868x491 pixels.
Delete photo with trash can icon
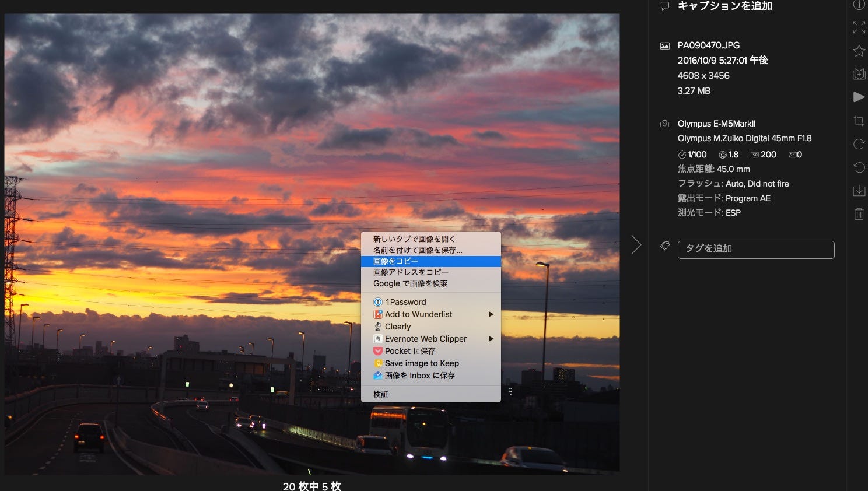[x=859, y=214]
